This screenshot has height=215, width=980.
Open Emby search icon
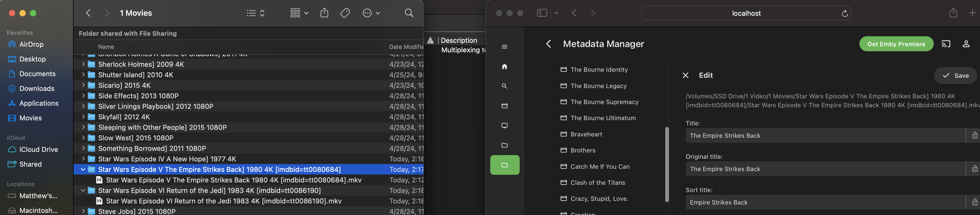pos(504,86)
